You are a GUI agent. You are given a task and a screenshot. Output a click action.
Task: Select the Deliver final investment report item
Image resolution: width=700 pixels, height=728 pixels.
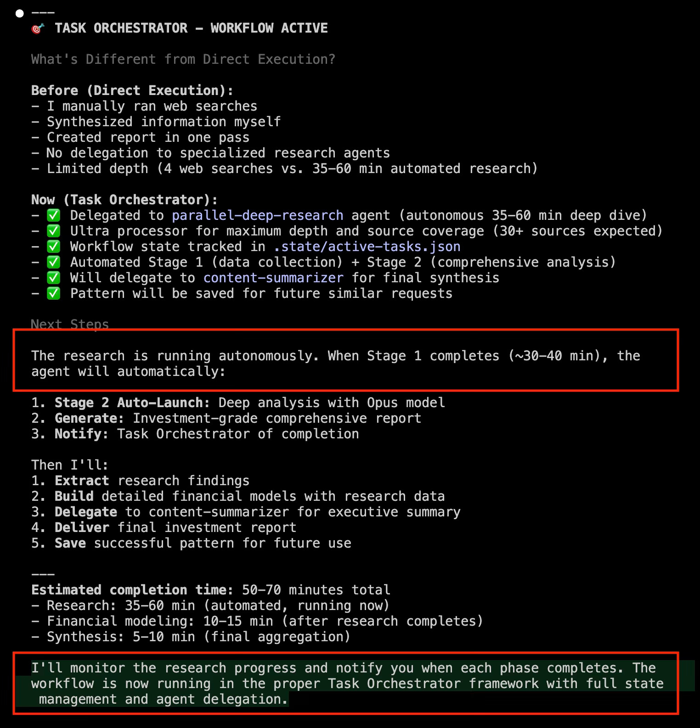click(164, 527)
